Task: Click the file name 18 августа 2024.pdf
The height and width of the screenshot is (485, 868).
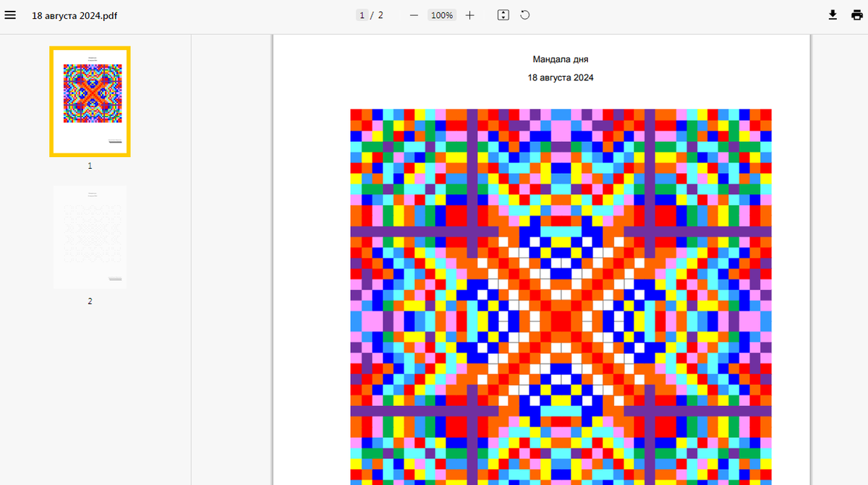Action: [75, 15]
